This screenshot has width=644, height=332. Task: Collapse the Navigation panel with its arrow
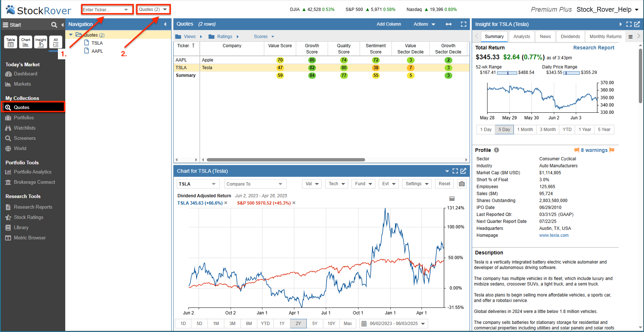(165, 24)
